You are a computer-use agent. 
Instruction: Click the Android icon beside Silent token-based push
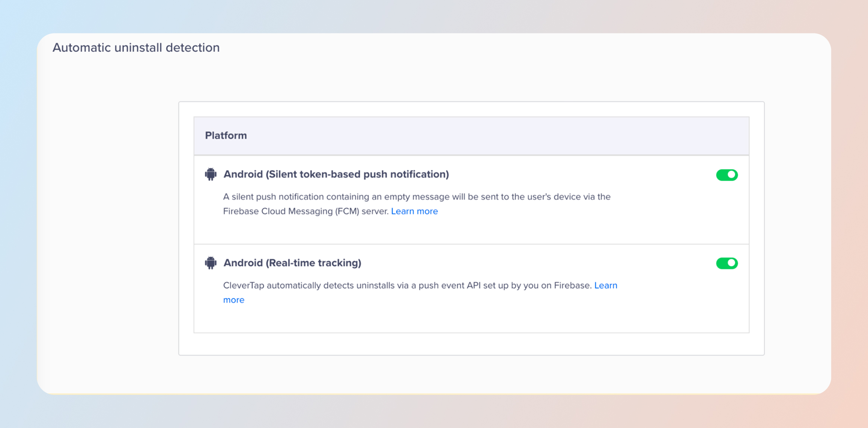click(x=211, y=174)
